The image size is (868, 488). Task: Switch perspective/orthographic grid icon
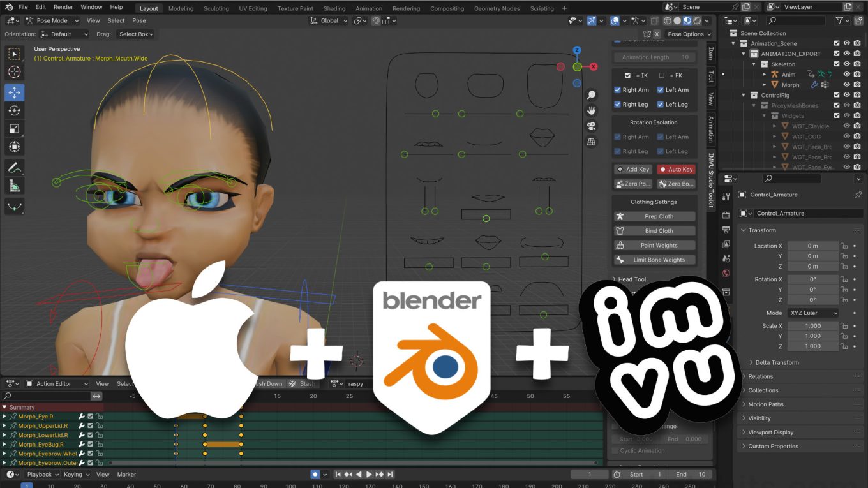click(592, 141)
